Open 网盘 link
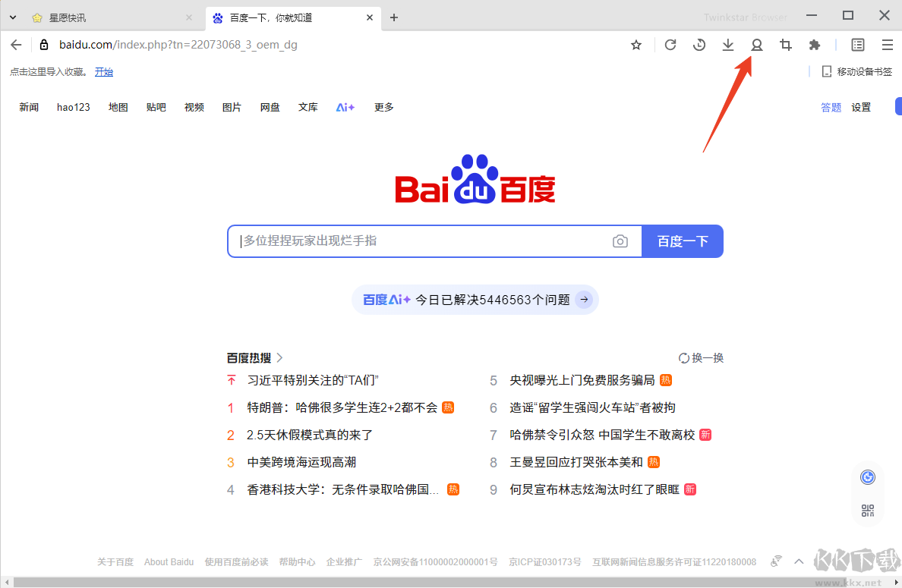Image resolution: width=902 pixels, height=588 pixels. point(270,108)
